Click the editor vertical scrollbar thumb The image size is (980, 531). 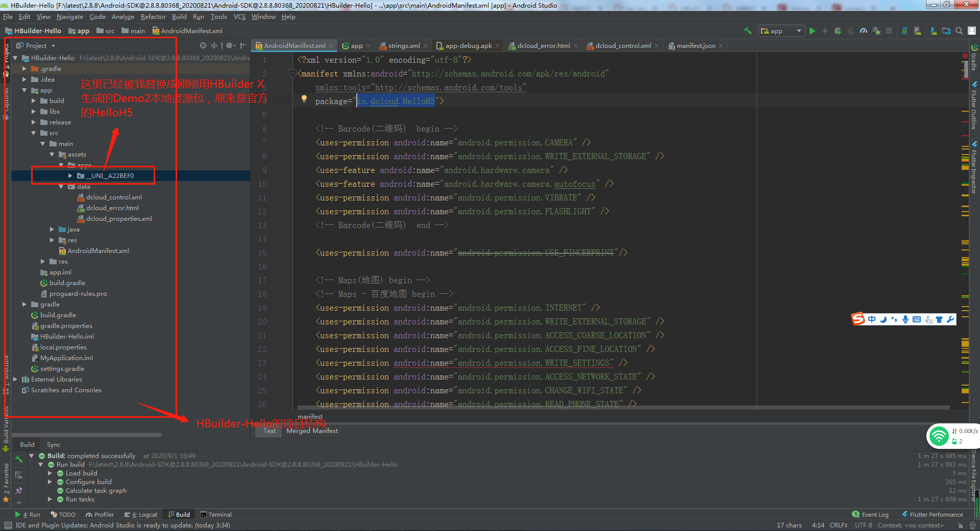click(x=965, y=69)
